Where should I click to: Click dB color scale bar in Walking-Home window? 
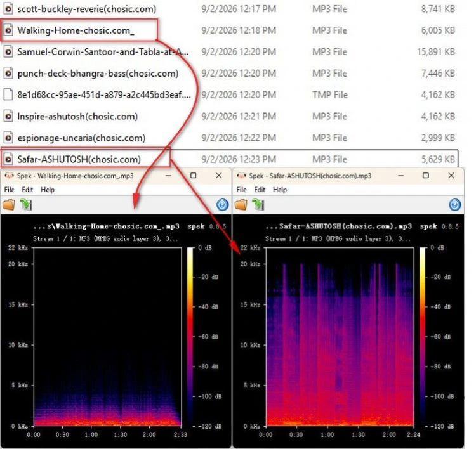[x=190, y=337]
